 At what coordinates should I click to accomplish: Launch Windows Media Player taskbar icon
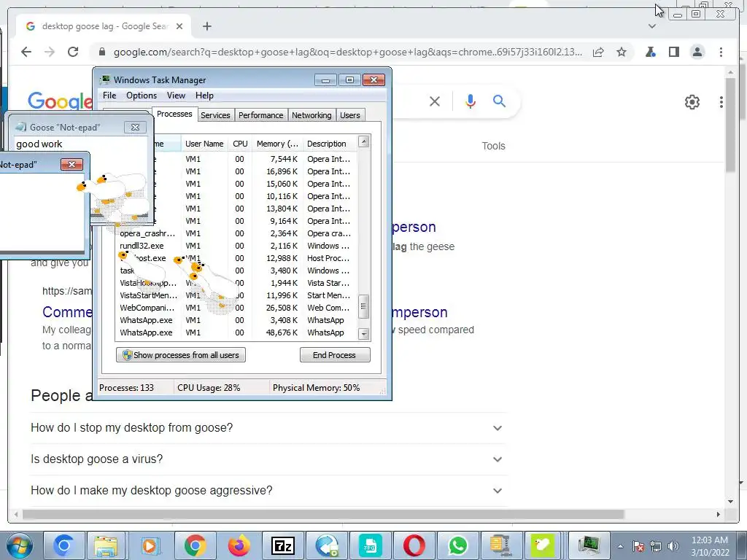(x=150, y=545)
